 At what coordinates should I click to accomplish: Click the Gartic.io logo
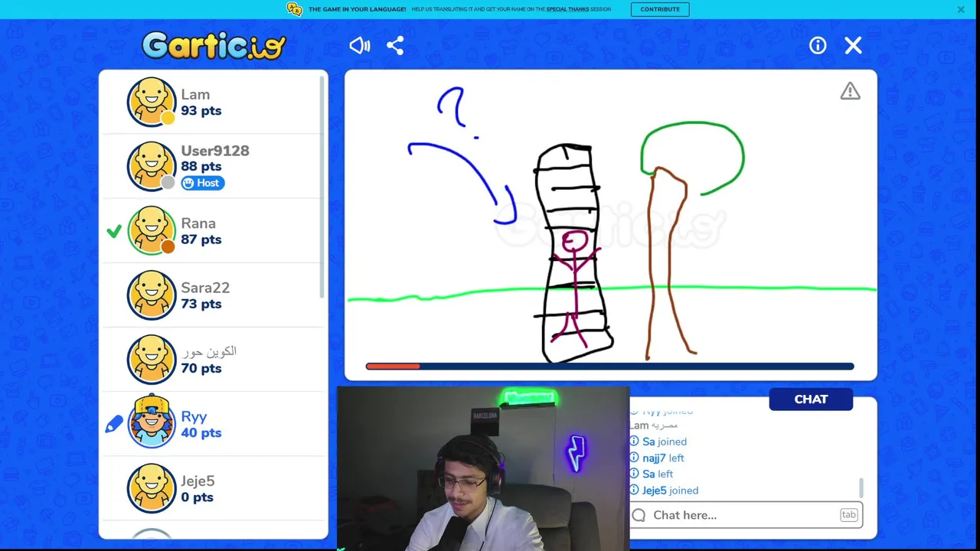(214, 46)
